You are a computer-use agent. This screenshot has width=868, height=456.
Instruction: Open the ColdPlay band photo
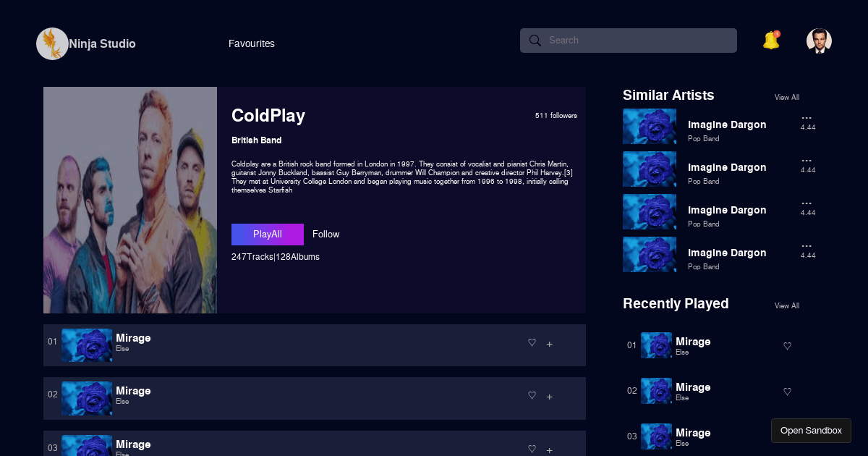[130, 200]
